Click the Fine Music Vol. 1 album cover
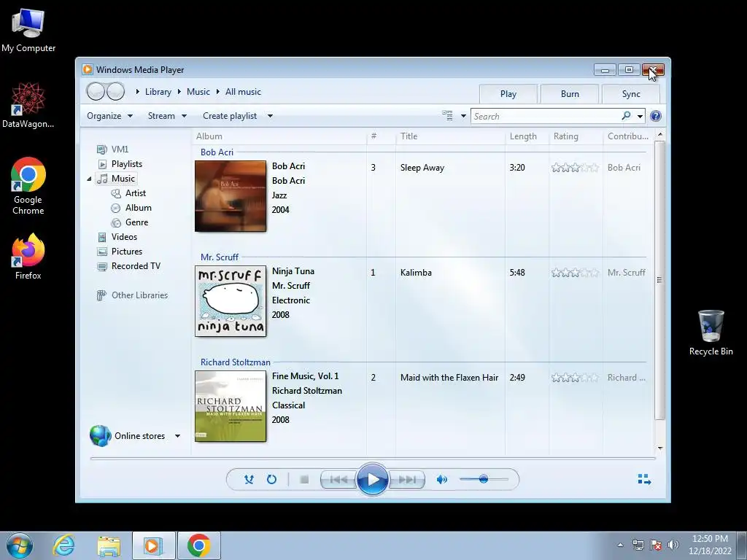Screen dimensions: 747x560 [231, 406]
